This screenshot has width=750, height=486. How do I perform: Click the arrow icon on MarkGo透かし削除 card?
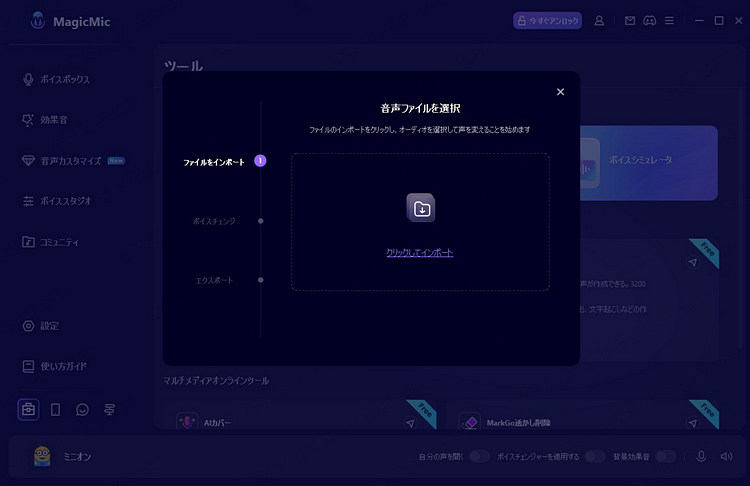(693, 423)
